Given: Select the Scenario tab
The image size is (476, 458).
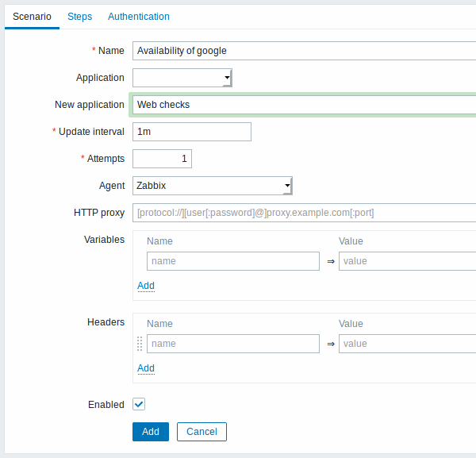Looking at the screenshot, I should 32,17.
